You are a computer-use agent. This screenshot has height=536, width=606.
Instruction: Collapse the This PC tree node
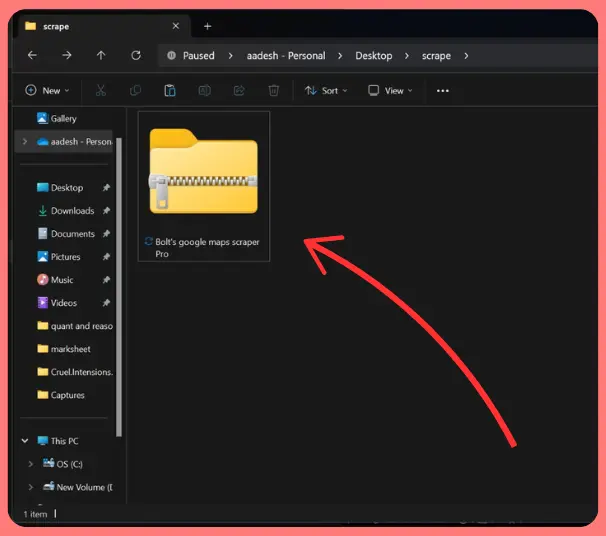(x=25, y=441)
